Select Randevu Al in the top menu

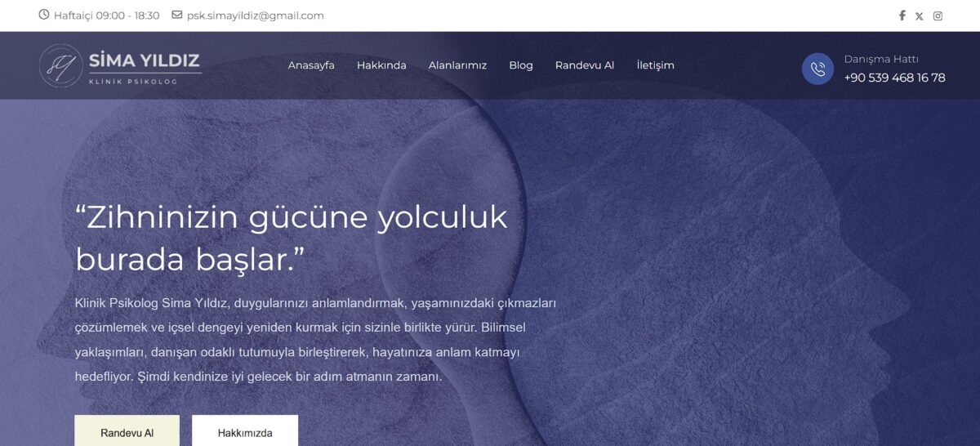585,65
